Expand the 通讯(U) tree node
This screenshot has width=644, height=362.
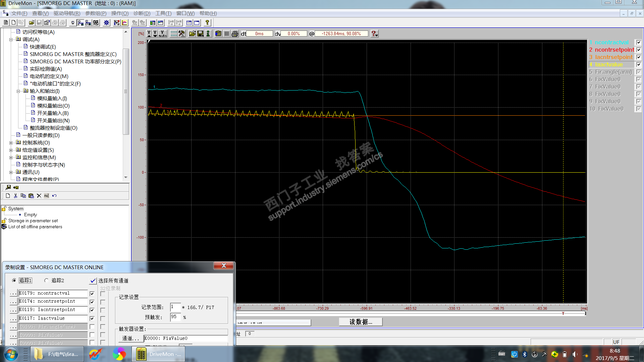point(11,172)
